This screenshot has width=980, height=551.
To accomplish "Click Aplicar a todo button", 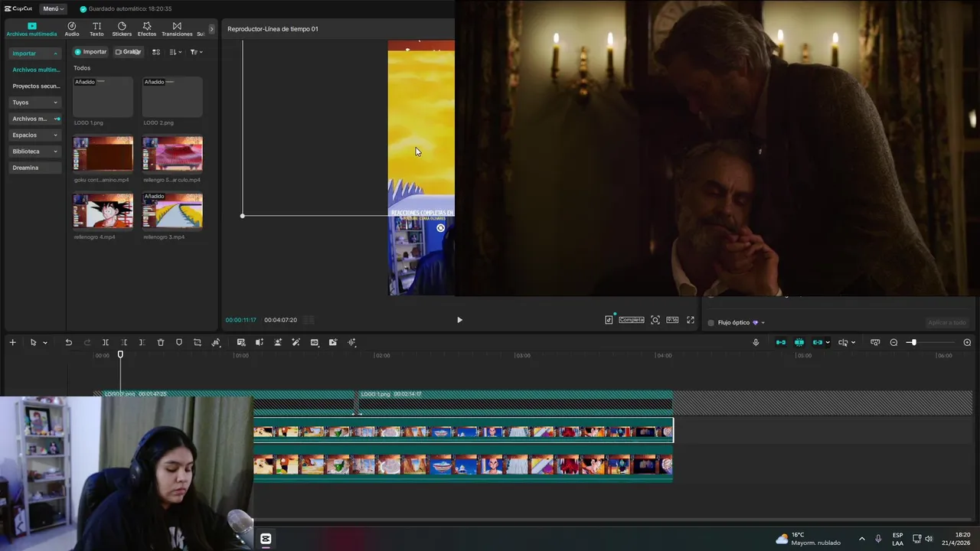I will pos(947,323).
